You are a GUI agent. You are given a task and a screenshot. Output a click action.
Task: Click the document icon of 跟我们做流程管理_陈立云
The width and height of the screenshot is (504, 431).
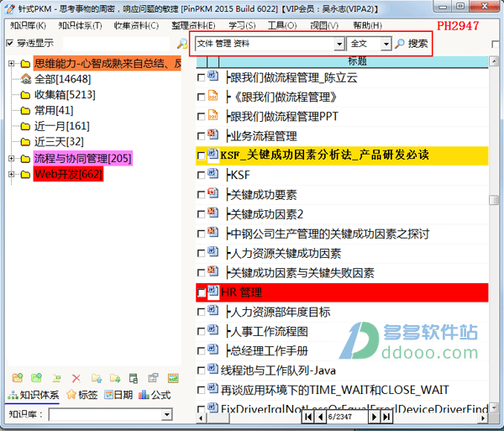[x=213, y=76]
